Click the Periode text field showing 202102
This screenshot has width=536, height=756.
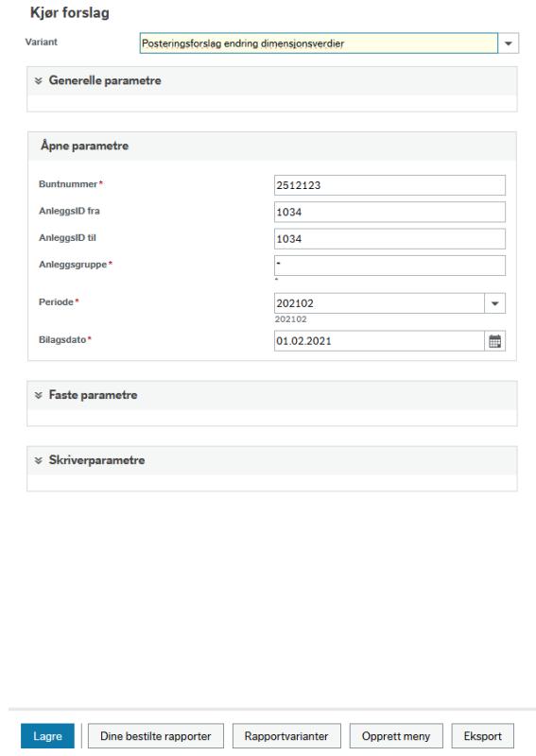click(379, 303)
